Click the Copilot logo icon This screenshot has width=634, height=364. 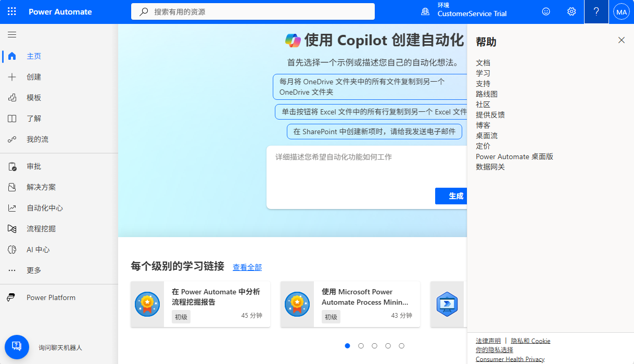(x=293, y=40)
